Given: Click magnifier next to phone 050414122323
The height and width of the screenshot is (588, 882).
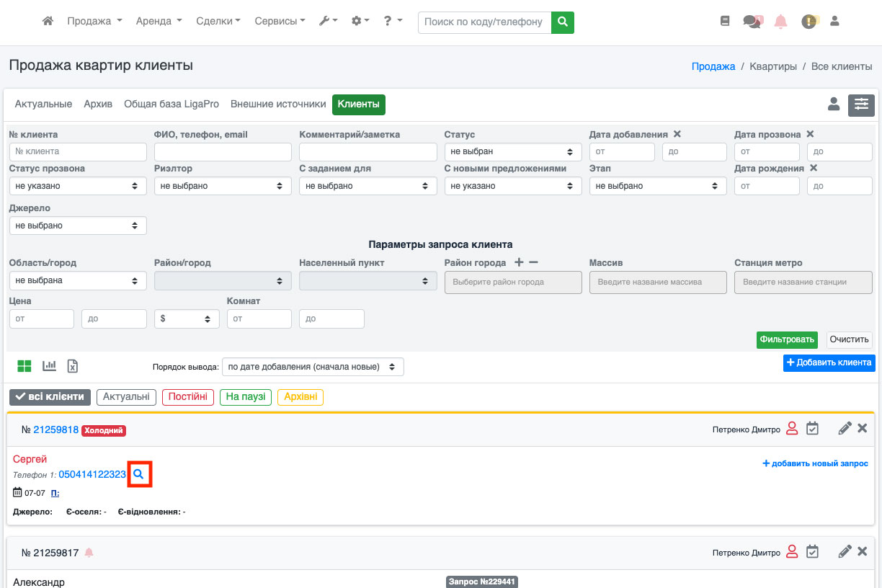Looking at the screenshot, I should point(139,474).
